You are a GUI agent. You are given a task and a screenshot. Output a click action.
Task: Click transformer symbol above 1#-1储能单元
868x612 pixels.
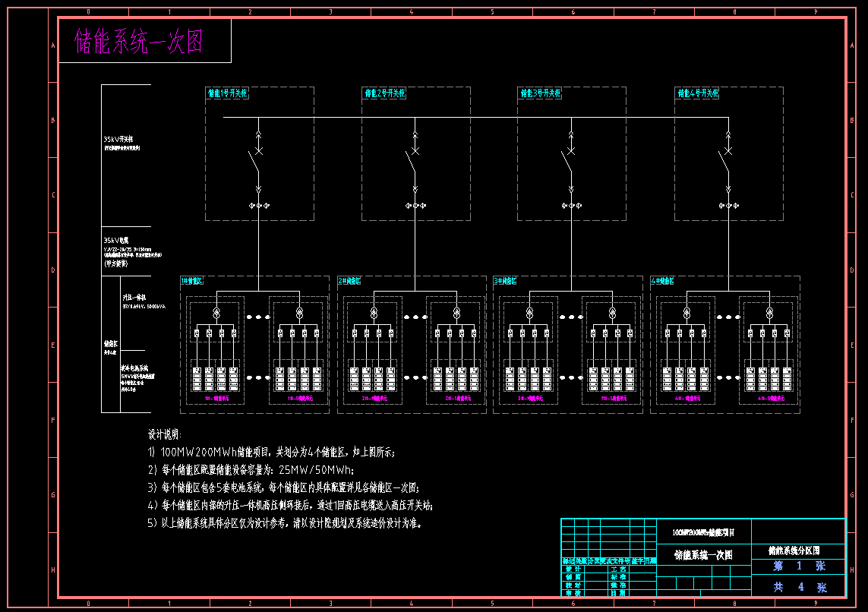click(x=216, y=313)
